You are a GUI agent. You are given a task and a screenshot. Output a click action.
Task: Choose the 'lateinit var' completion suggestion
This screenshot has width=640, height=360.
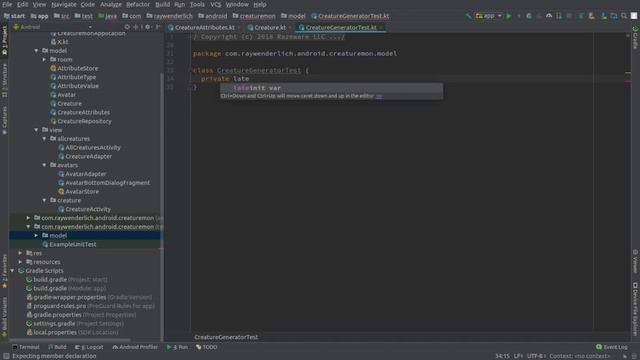[x=331, y=88]
